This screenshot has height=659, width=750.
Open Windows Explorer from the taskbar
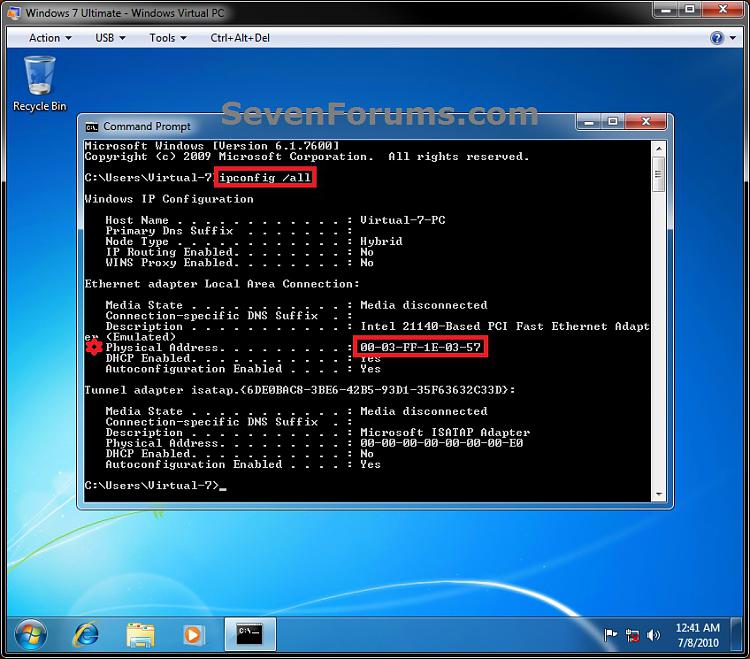tap(140, 635)
